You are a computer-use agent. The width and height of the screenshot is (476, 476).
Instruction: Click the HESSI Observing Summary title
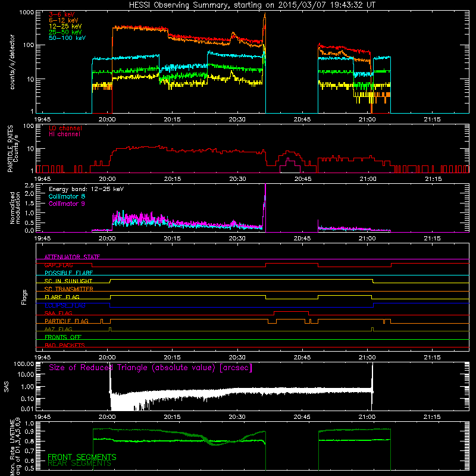click(x=252, y=5)
